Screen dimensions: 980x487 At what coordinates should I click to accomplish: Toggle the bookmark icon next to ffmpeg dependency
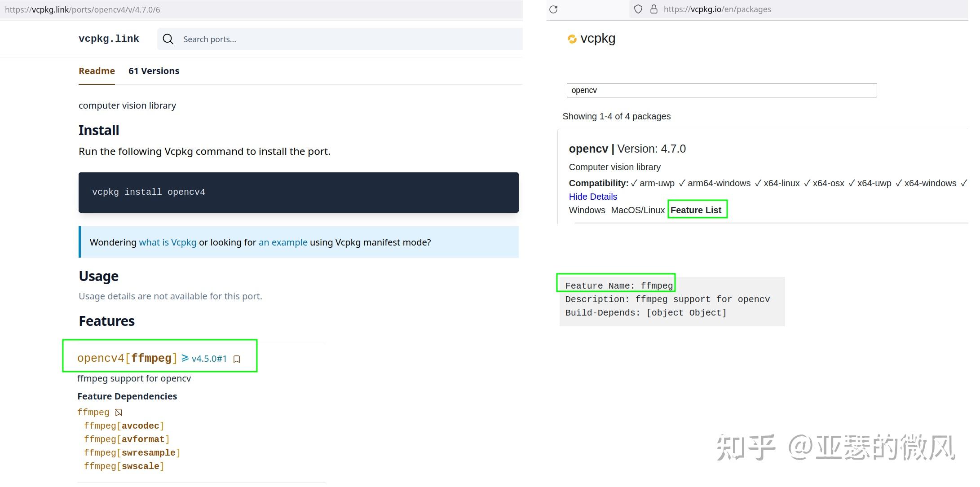click(x=119, y=412)
